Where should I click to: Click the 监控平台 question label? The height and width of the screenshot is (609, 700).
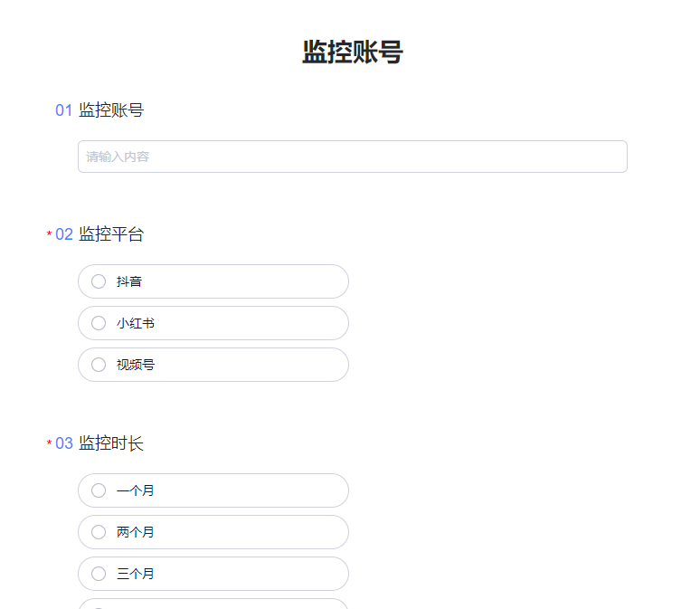pyautogui.click(x=111, y=234)
